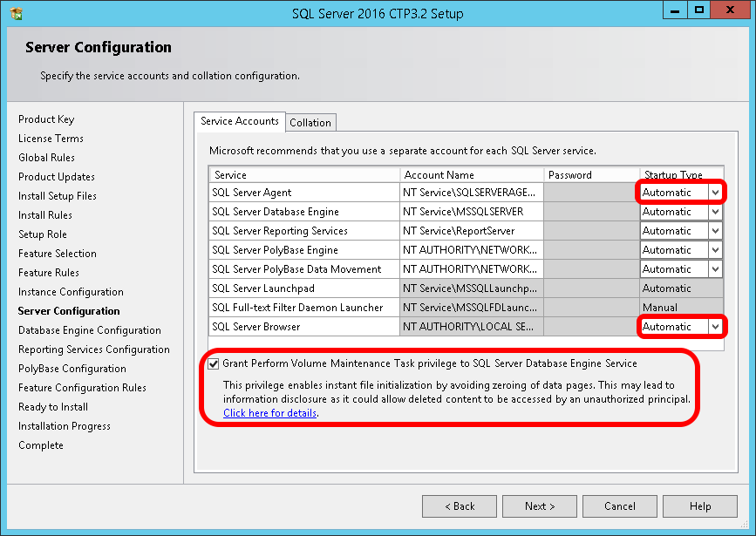The width and height of the screenshot is (756, 536).
Task: Click Instance Configuration step in sidebar
Action: click(71, 292)
